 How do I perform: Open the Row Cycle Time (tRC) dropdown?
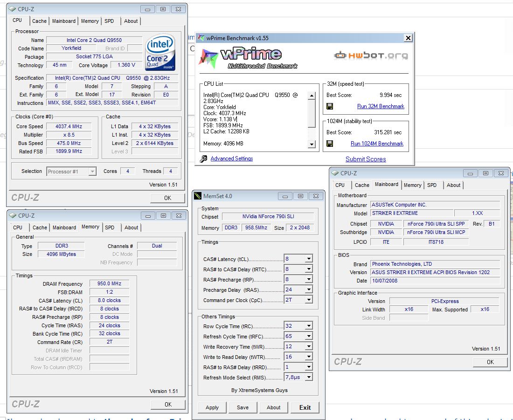[309, 326]
